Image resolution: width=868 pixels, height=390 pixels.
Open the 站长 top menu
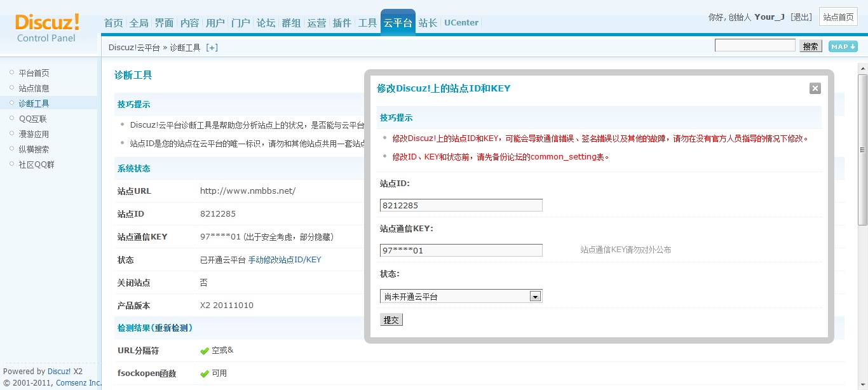428,23
